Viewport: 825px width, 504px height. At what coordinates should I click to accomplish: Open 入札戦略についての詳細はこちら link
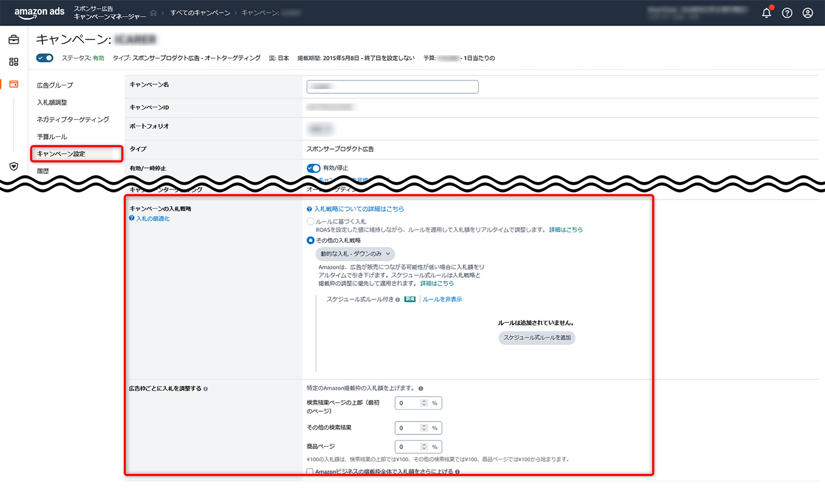[359, 209]
